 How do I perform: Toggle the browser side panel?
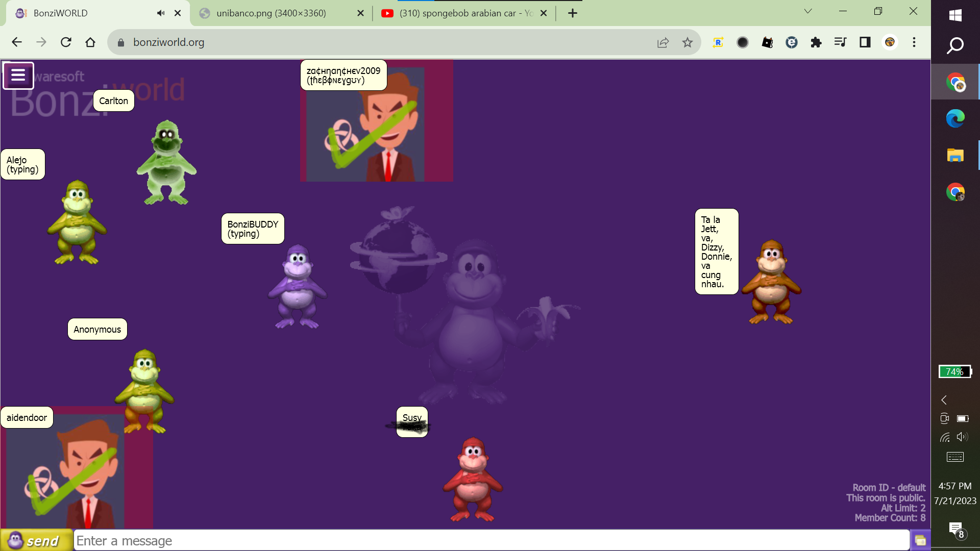(865, 42)
